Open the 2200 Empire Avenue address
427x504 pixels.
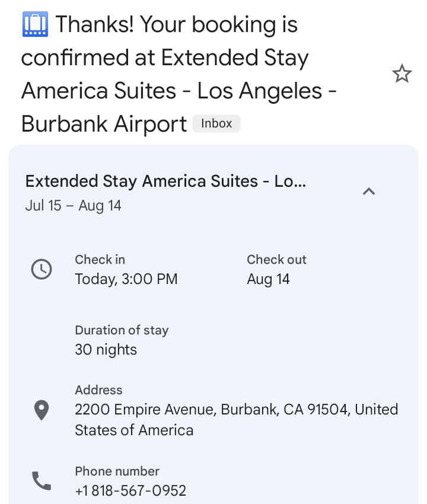click(236, 419)
